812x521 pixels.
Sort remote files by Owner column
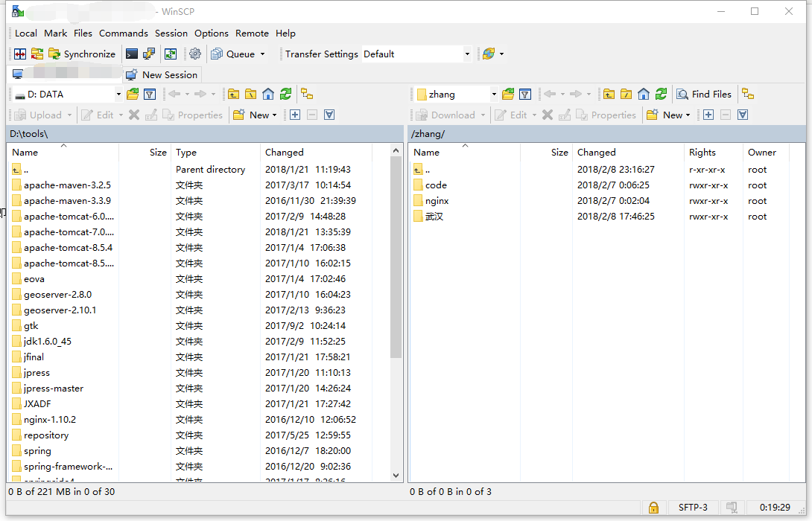tap(766, 152)
